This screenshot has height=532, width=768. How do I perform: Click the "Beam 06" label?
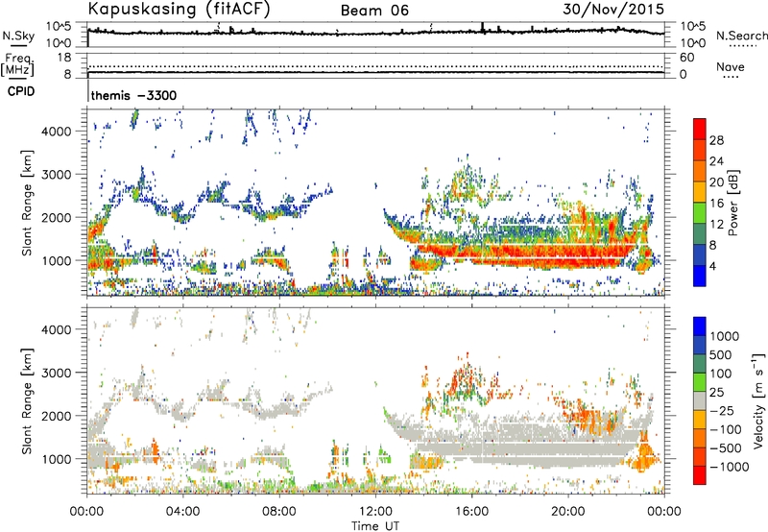(374, 11)
